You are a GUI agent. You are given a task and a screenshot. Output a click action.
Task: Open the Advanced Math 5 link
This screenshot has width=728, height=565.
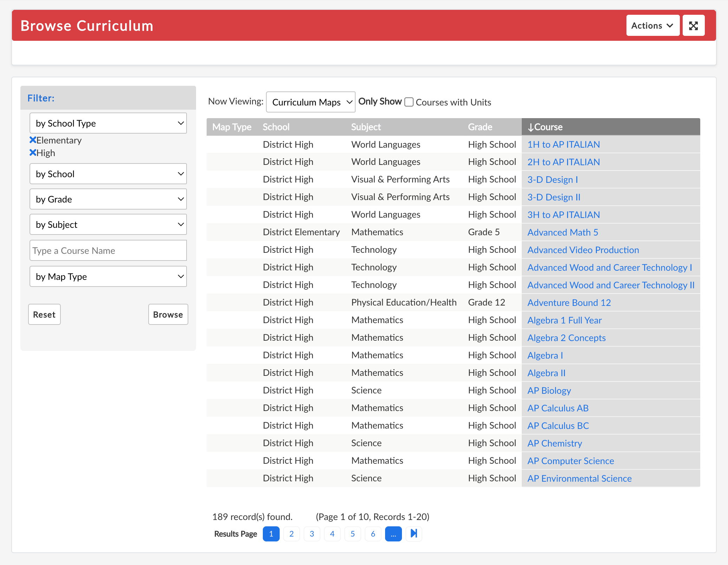pos(563,232)
